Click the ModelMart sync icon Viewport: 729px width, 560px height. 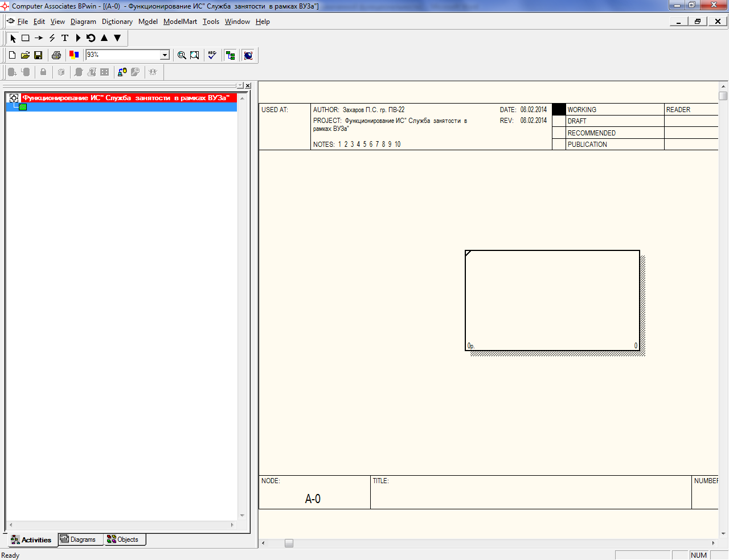[x=122, y=72]
